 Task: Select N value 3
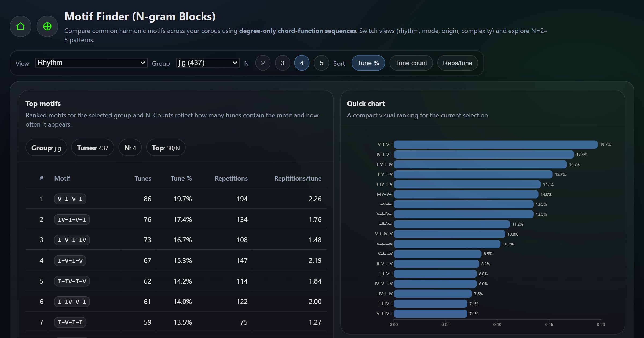[282, 63]
